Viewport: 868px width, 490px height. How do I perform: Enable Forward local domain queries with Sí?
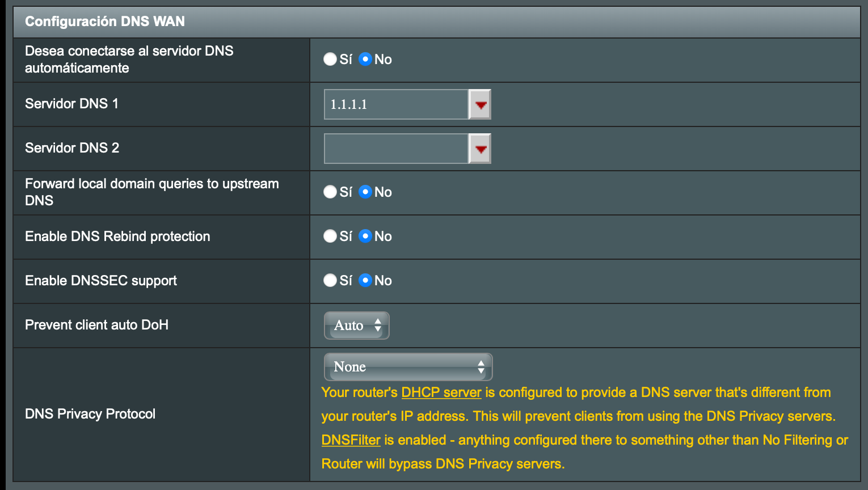(x=330, y=192)
